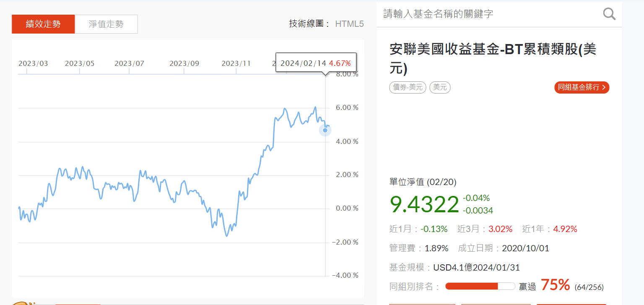The height and width of the screenshot is (305, 644).
Task: Click the 管理費 value 1.89%
Action: [x=436, y=248]
